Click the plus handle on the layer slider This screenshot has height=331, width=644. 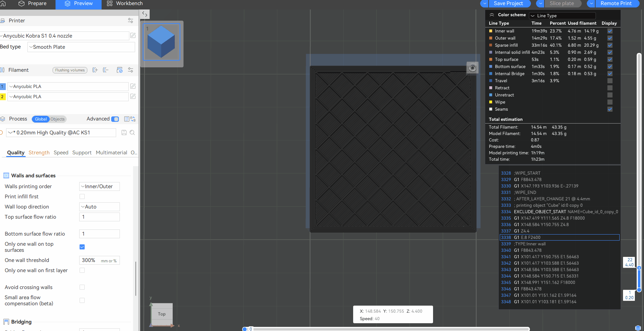(x=639, y=268)
